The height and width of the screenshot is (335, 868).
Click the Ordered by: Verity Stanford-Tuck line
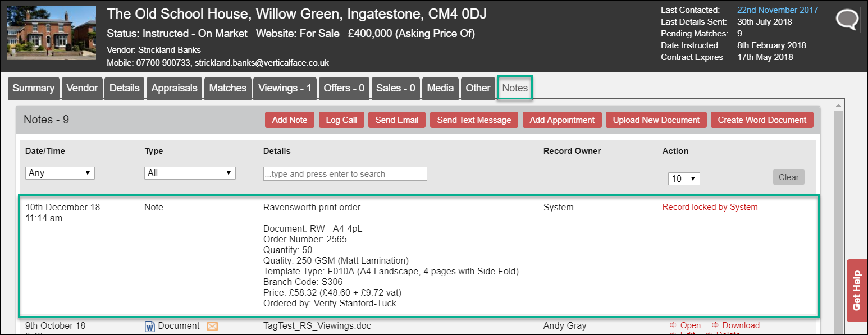(330, 304)
